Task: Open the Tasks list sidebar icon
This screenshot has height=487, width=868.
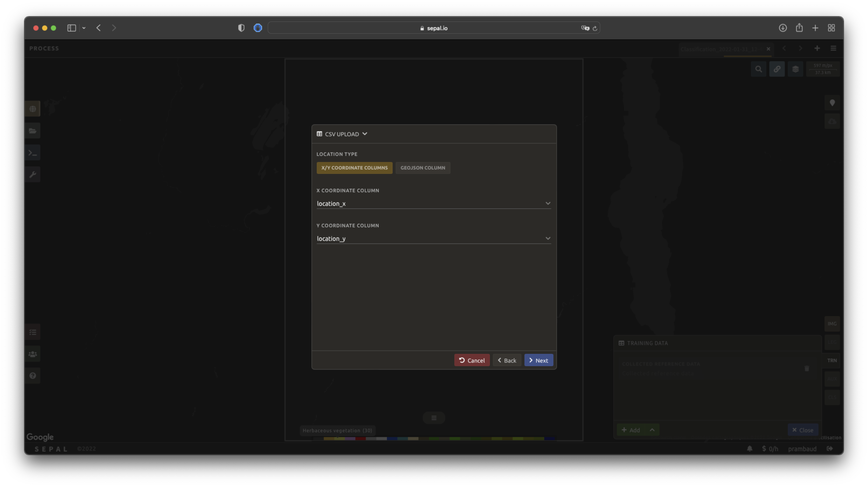Action: (33, 332)
